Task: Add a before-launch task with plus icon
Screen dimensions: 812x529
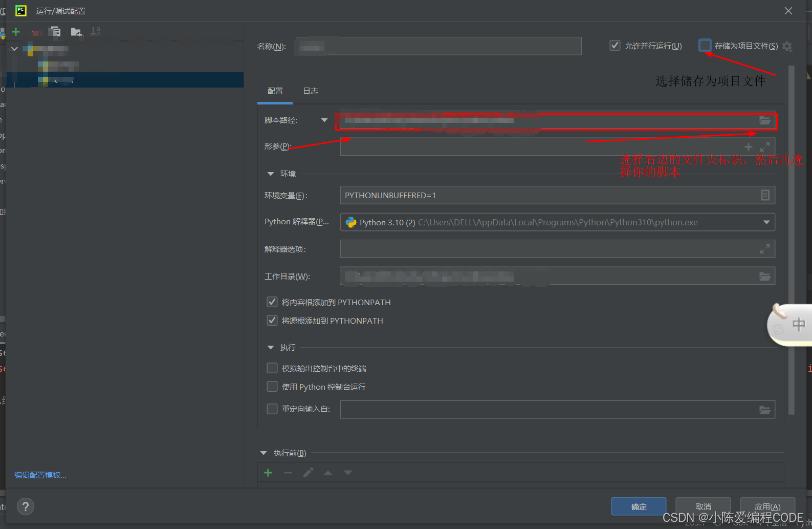Action: (x=268, y=473)
